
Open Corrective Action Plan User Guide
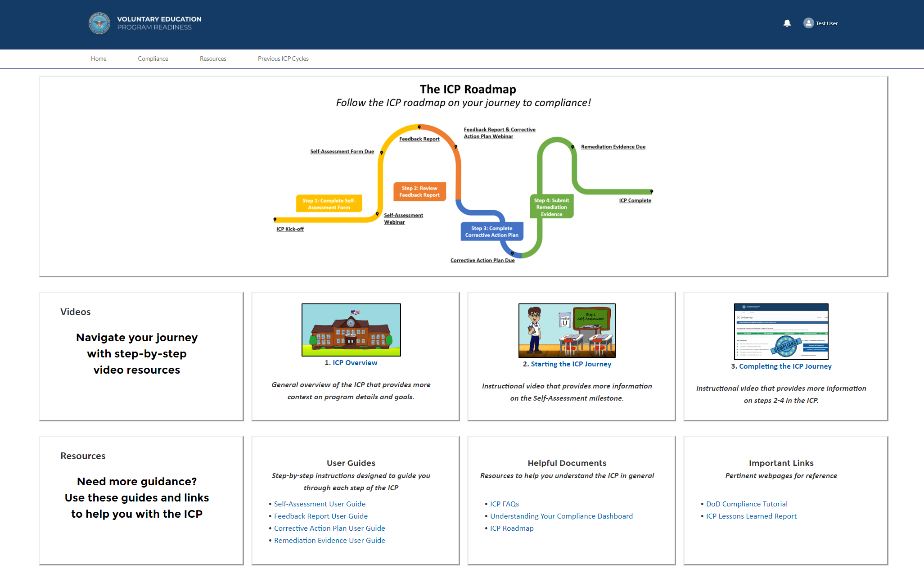click(329, 528)
